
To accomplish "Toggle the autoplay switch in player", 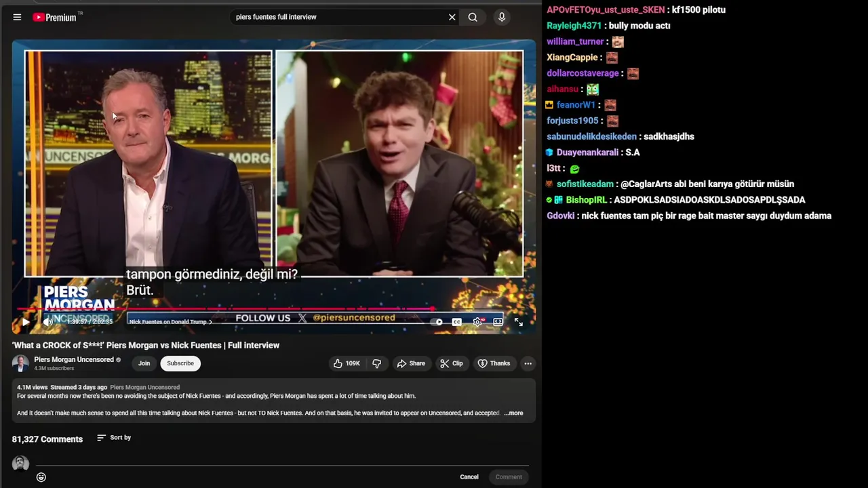I will tap(437, 322).
